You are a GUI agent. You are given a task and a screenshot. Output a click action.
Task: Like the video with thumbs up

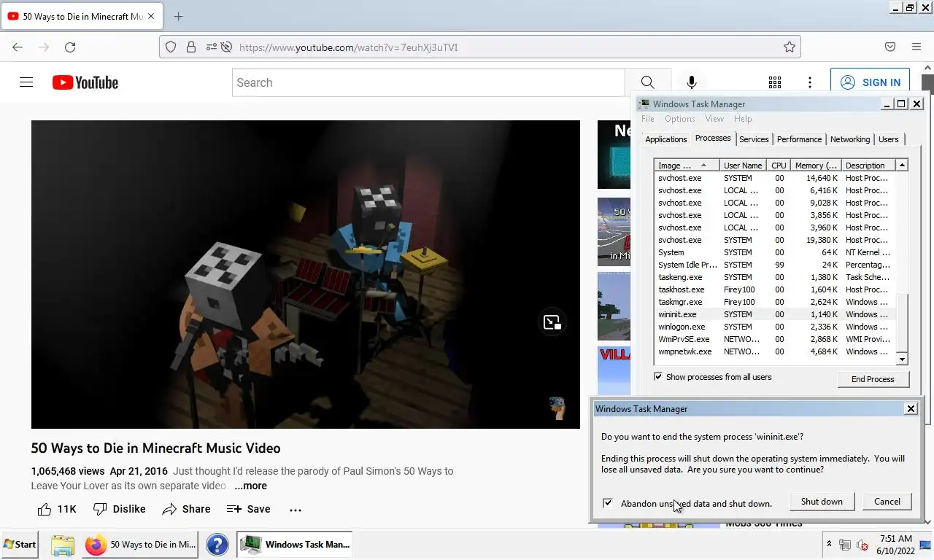56,509
